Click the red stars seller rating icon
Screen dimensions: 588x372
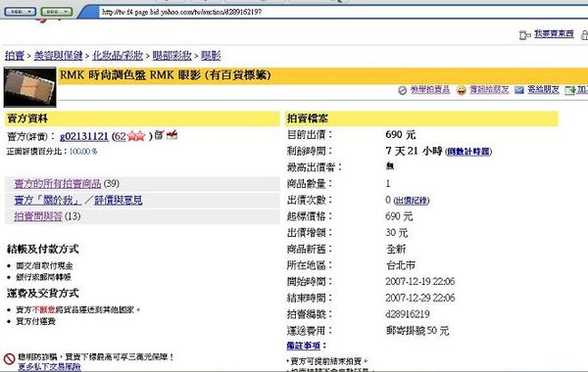click(x=136, y=136)
